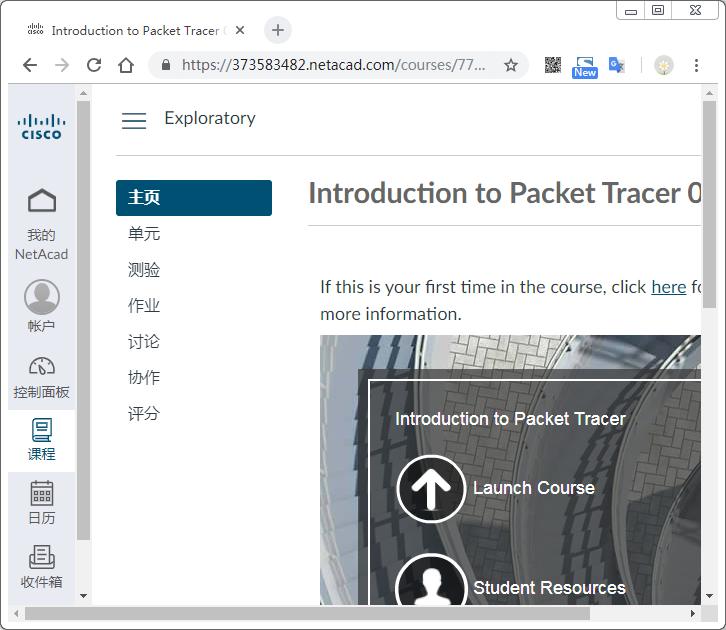Open the browser profile avatar
Screen dimensions: 726x630
tap(663, 65)
